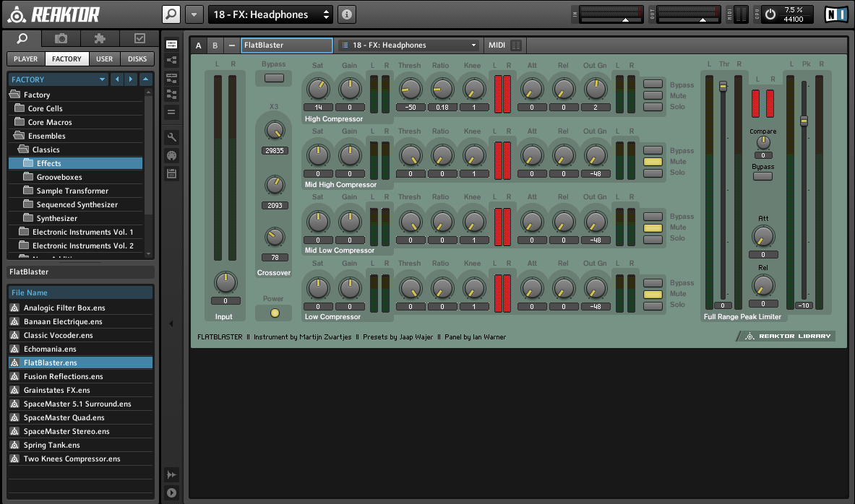The height and width of the screenshot is (504, 855).
Task: Go up a folder with the up arrow button
Action: [145, 79]
